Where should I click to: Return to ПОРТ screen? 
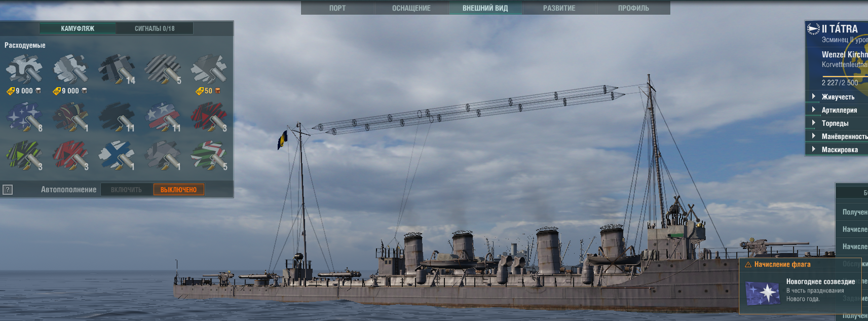337,8
